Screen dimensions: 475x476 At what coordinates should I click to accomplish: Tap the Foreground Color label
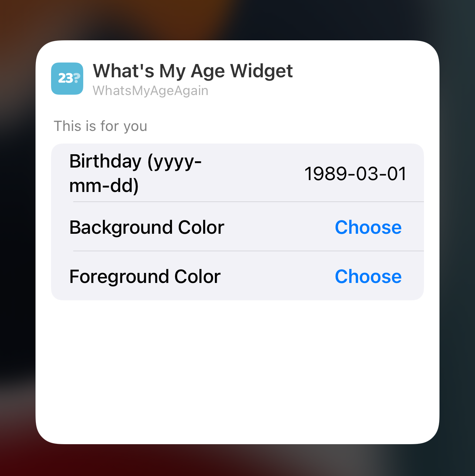[x=145, y=276]
